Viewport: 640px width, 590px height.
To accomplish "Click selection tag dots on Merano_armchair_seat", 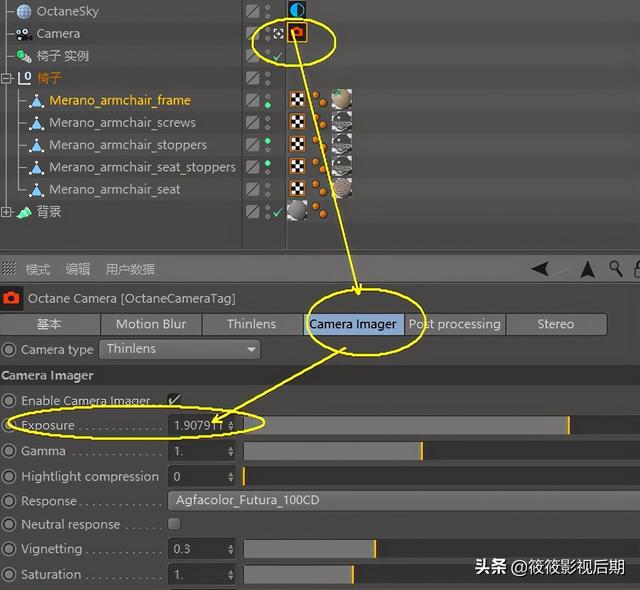I will coord(320,188).
